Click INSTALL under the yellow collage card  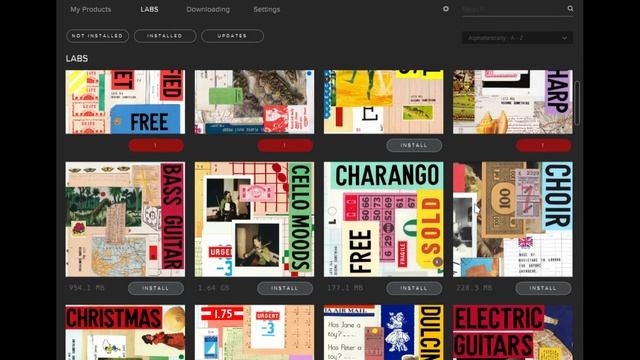coord(414,145)
